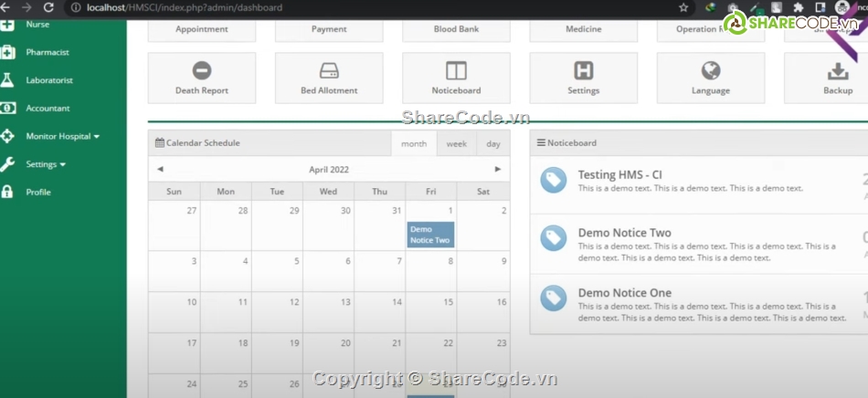This screenshot has height=398, width=868.
Task: Select April 17 in the calendar
Action: (175, 353)
